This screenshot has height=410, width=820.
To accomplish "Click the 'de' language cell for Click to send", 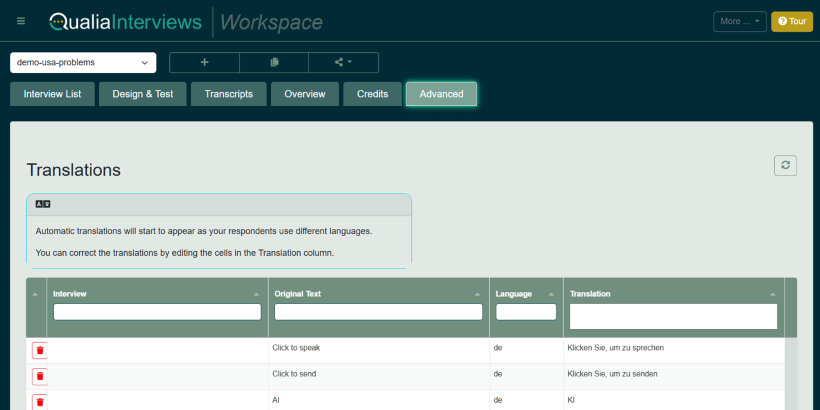I will (527, 377).
